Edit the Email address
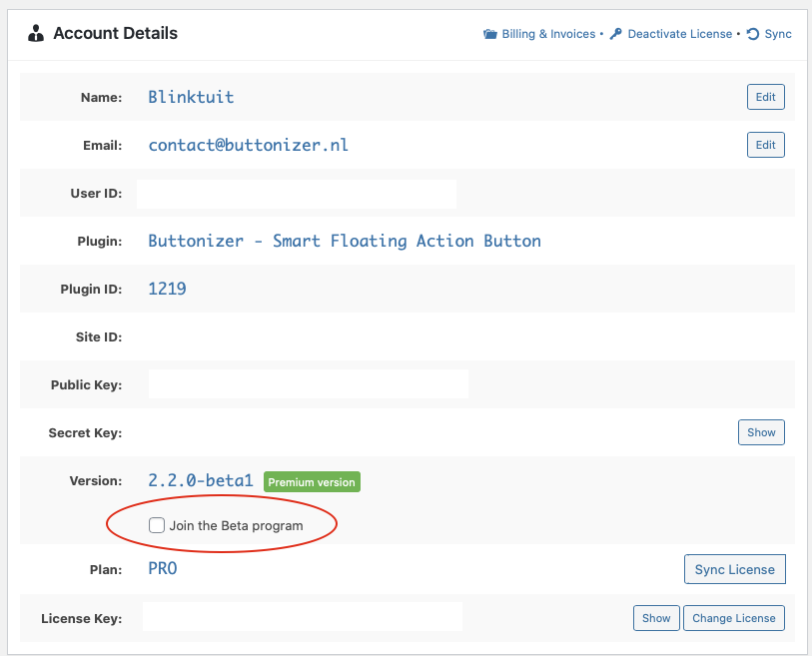This screenshot has width=812, height=656. [x=765, y=145]
